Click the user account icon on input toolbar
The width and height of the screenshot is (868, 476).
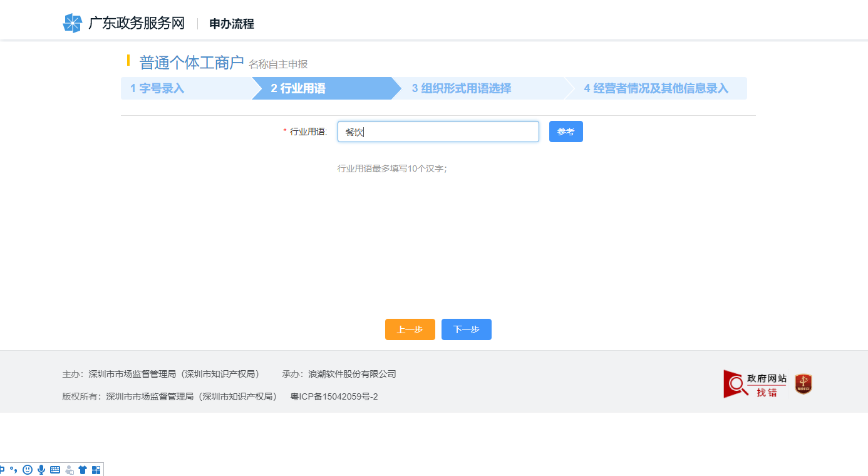69,468
